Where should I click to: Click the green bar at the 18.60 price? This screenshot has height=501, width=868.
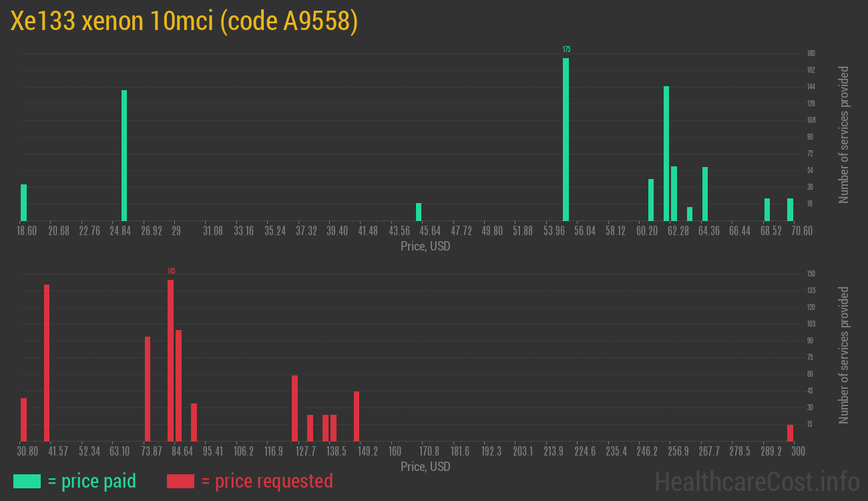(x=24, y=202)
